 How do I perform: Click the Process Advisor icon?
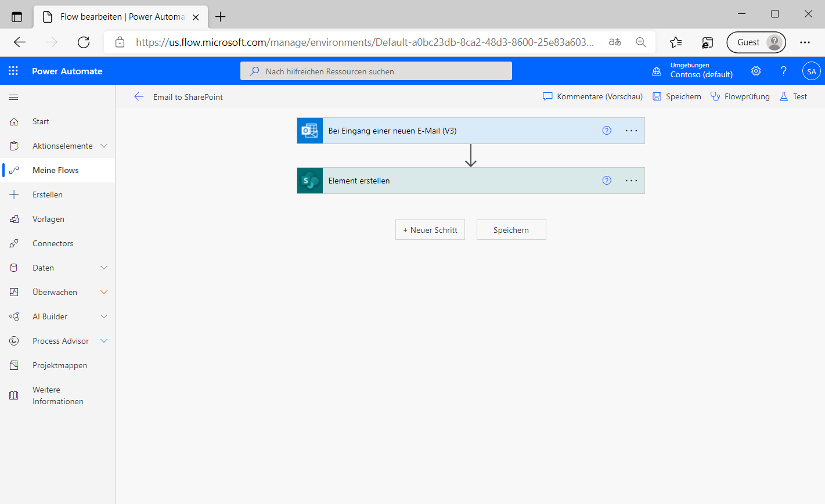click(x=14, y=341)
